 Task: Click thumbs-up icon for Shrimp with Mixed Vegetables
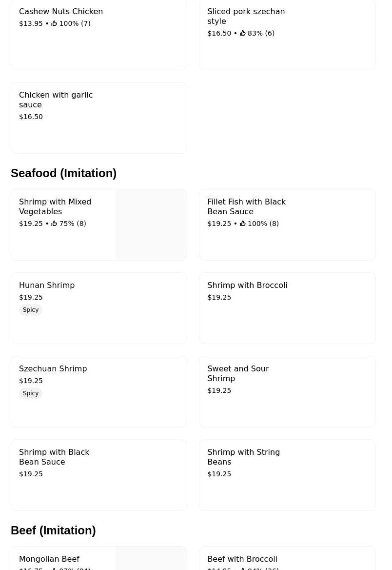(x=54, y=224)
